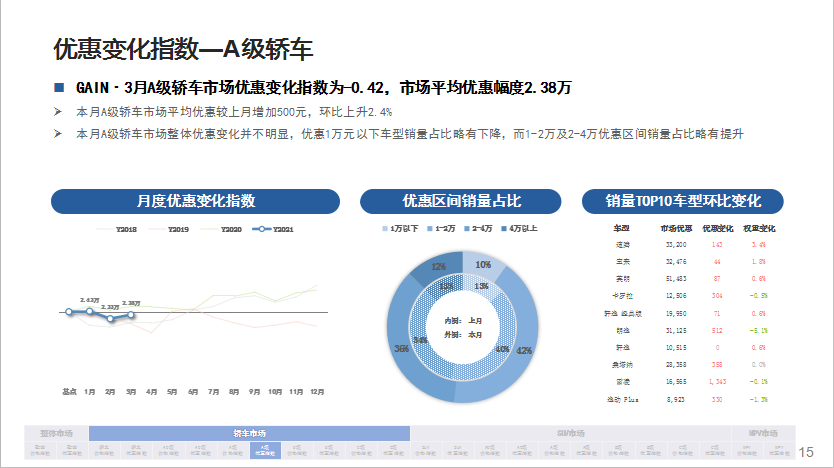Open the 轿车市场 navigation tab
834x468 pixels.
tap(249, 433)
